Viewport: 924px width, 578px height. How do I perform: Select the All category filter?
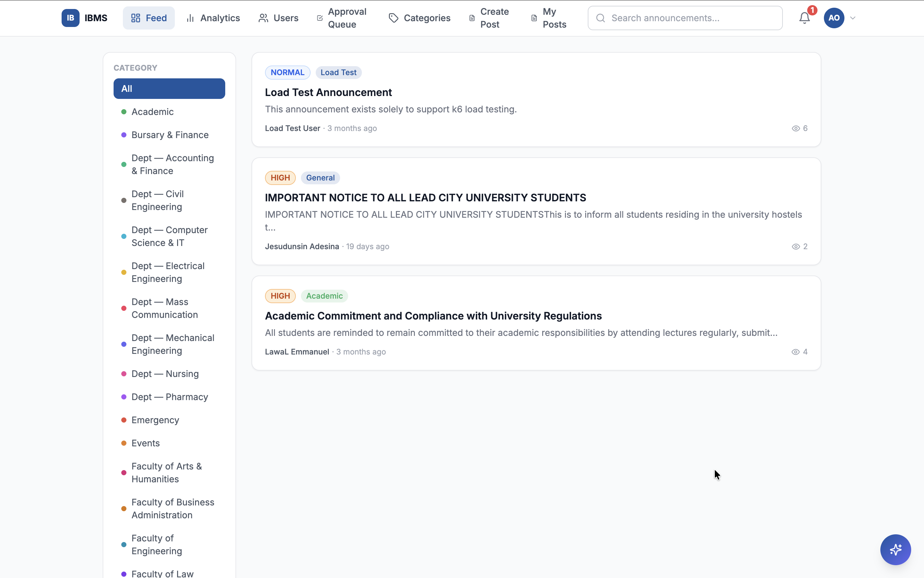pyautogui.click(x=169, y=89)
